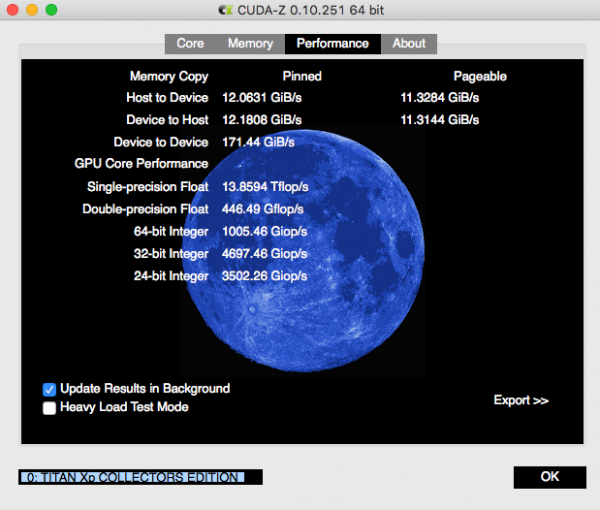Go to the About tab
This screenshot has height=510, width=600.
(409, 44)
